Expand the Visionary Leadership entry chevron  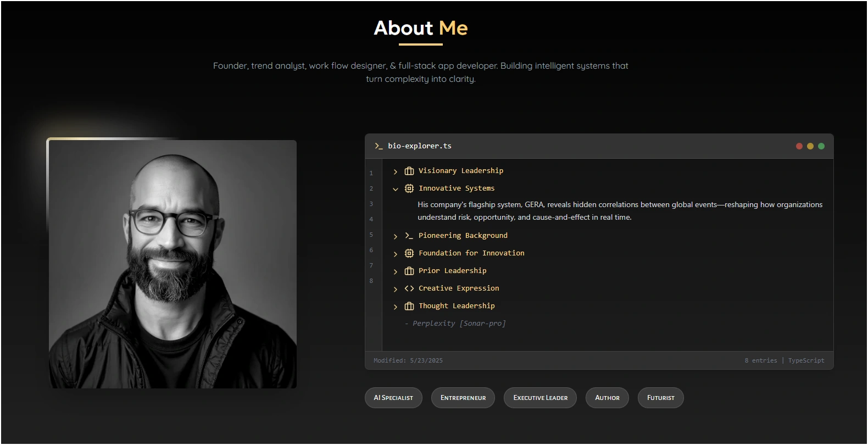396,171
